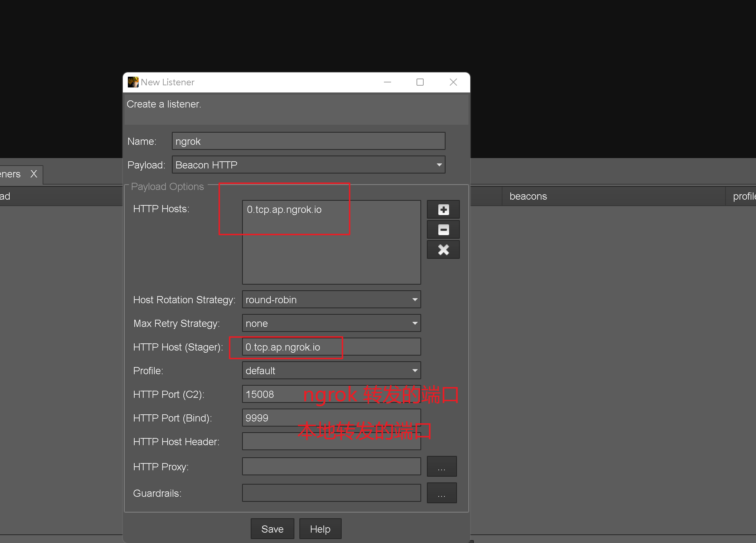Click the profile column header
Viewport: 756px width, 543px height.
click(x=743, y=196)
